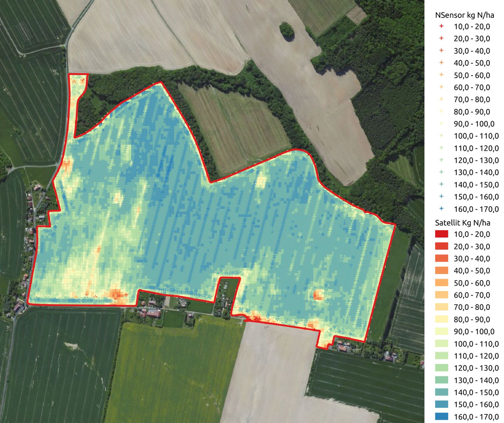Click the NSensor 30,0 - 40,0 plus symbol
The width and height of the screenshot is (504, 423).
[441, 51]
